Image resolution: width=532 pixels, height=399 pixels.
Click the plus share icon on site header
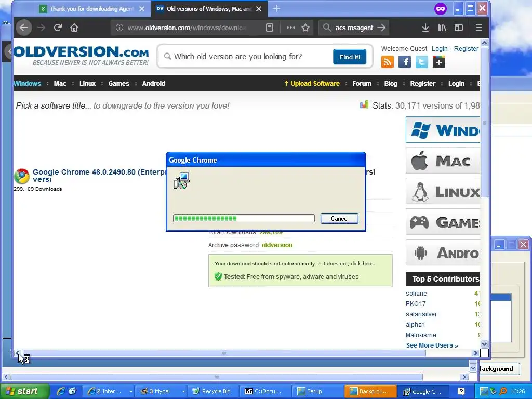pos(438,62)
